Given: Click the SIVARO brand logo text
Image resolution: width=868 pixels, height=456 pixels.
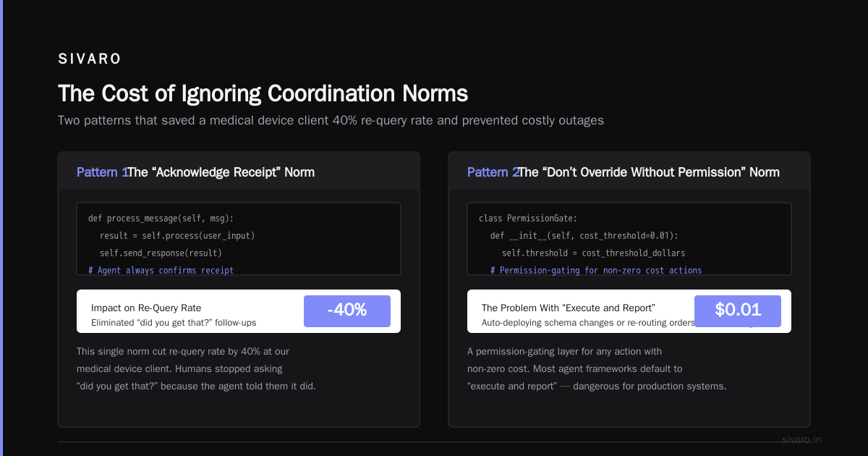Looking at the screenshot, I should (90, 59).
